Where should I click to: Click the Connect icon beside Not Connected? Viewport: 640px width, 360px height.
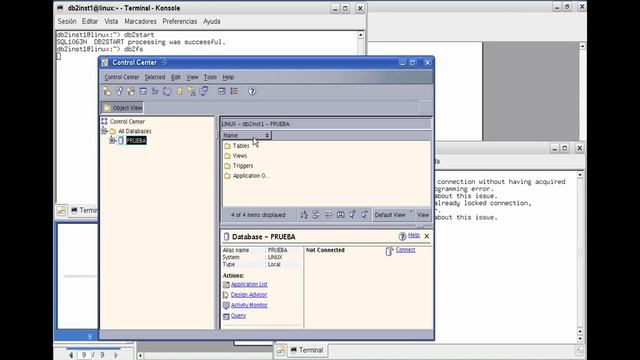tap(389, 251)
